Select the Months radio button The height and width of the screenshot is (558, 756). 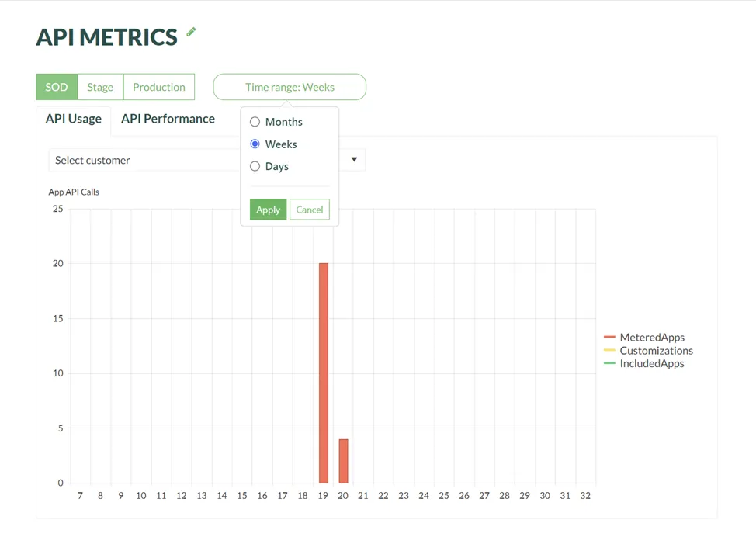point(255,122)
